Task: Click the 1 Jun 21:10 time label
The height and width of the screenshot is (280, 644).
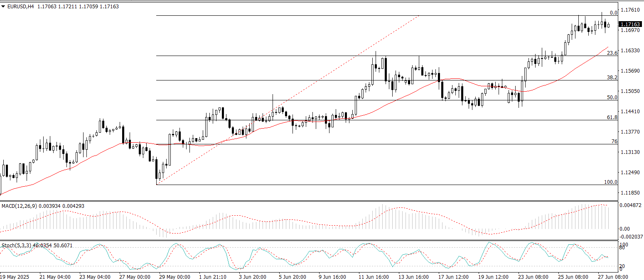Action: [x=214, y=277]
